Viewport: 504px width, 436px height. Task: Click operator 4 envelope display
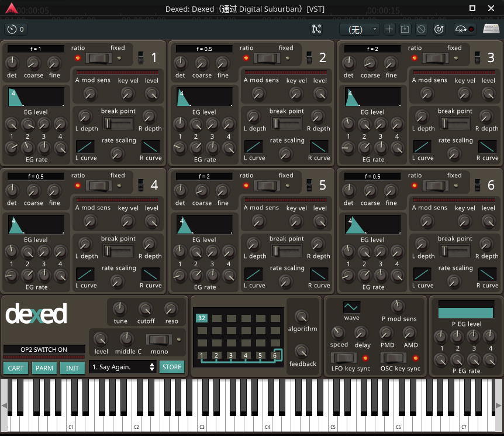[36, 225]
